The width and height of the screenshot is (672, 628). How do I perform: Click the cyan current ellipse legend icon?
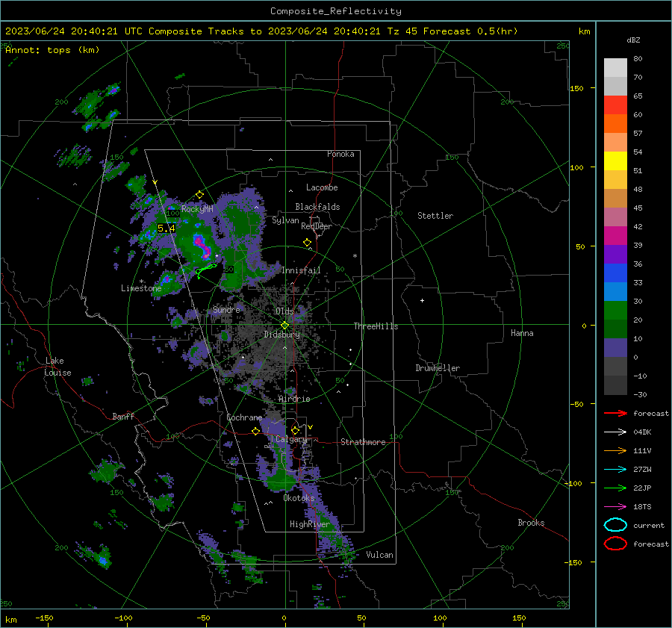pyautogui.click(x=615, y=525)
